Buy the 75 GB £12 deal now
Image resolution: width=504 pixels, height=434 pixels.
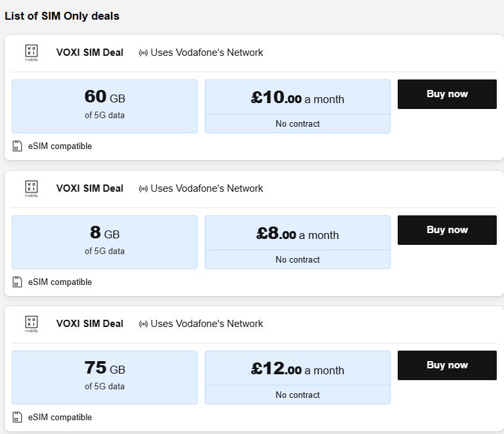click(x=447, y=365)
